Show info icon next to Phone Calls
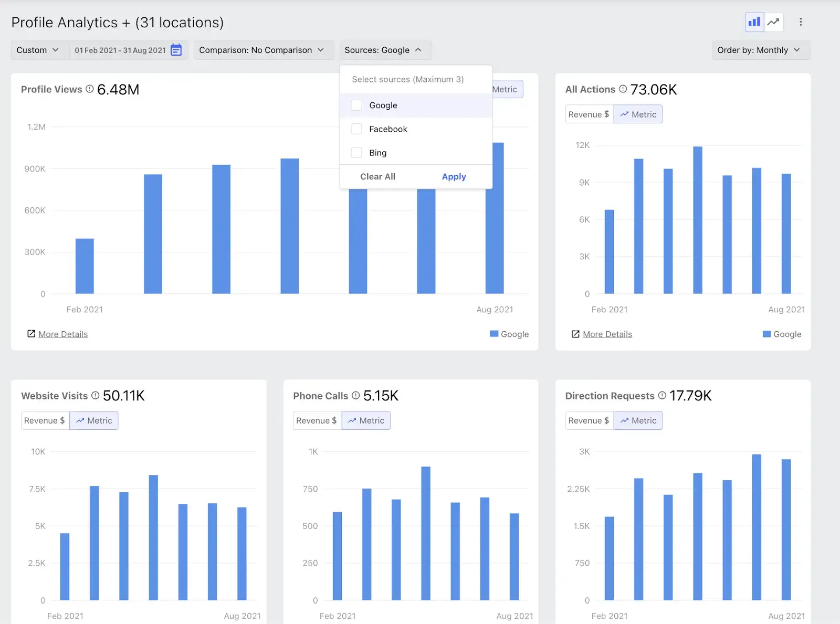 click(356, 396)
